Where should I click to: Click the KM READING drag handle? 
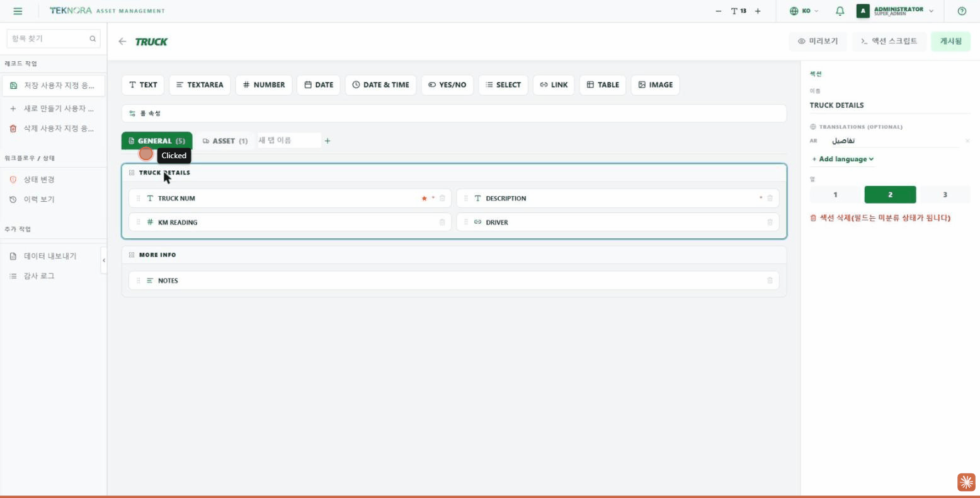click(x=139, y=222)
